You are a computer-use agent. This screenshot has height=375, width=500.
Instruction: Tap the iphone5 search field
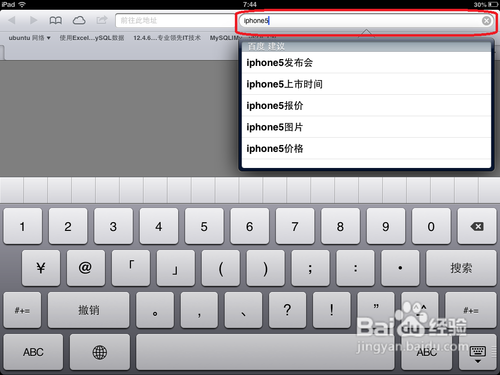tap(366, 21)
